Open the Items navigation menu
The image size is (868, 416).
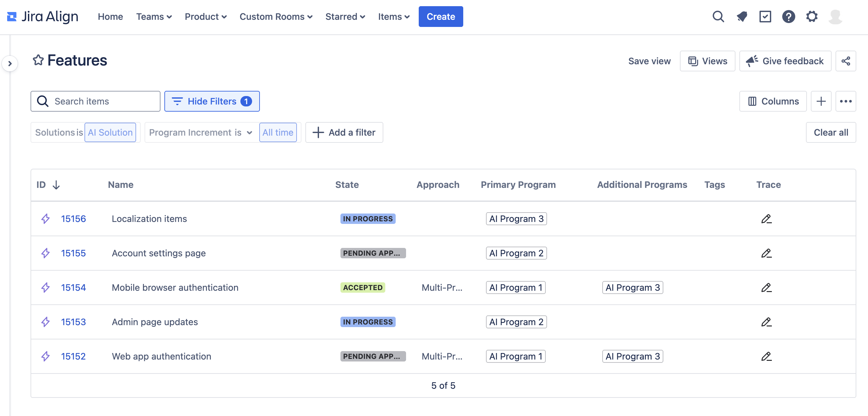394,17
